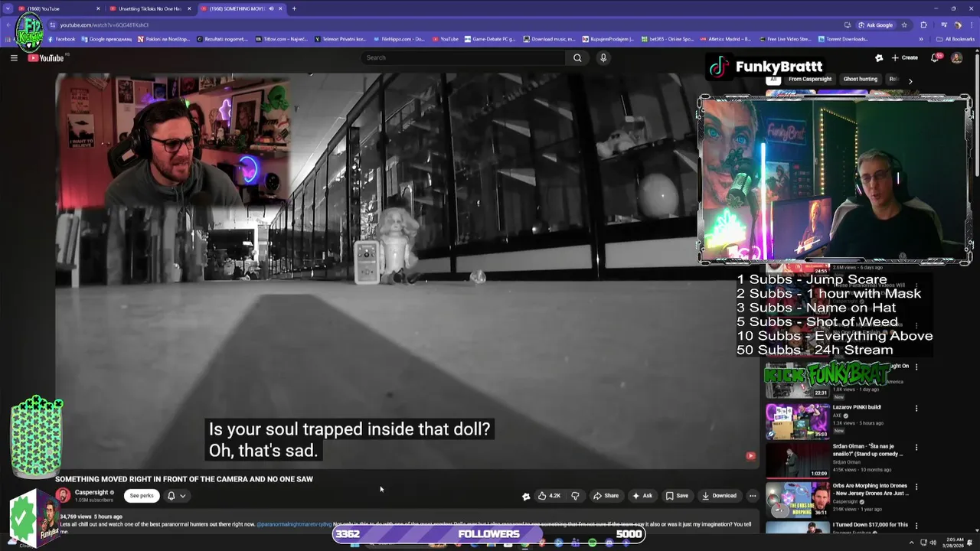Open options menu for 'Lazarov PINKI build!' video
This screenshot has width=980, height=551.
[x=916, y=409]
